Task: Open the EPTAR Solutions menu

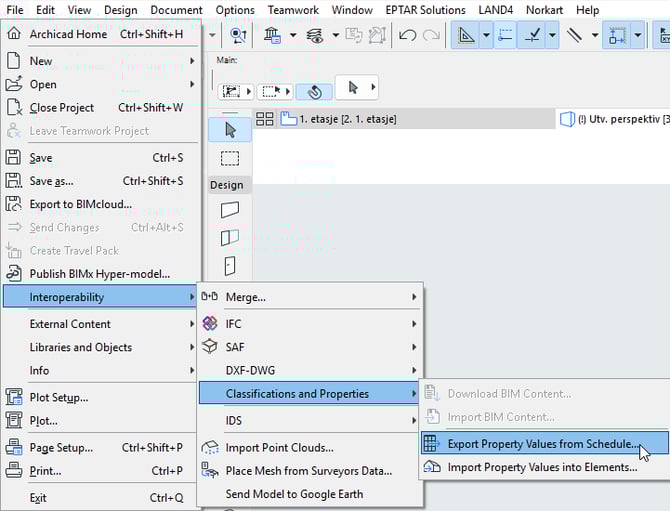Action: (425, 9)
